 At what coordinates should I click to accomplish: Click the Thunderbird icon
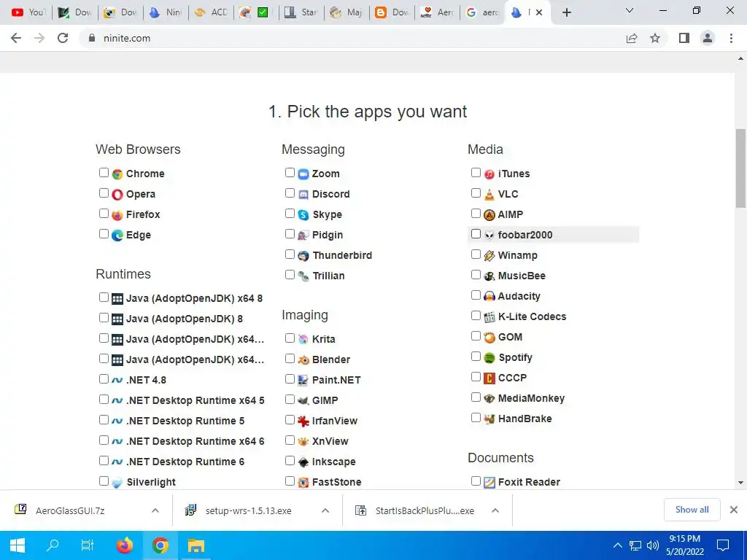click(x=303, y=256)
